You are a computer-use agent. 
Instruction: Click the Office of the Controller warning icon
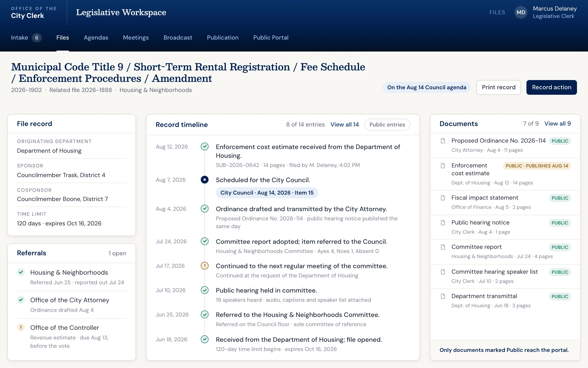pos(21,327)
